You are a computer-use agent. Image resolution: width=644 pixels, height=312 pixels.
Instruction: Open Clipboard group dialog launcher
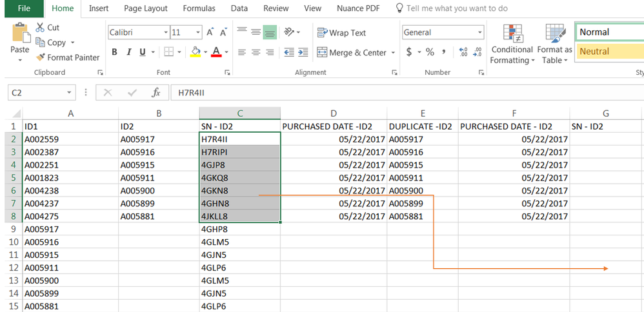click(100, 73)
